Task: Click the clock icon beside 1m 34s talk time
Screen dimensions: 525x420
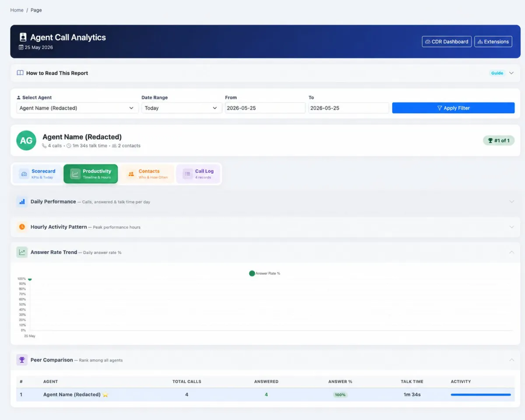Action: coord(69,146)
